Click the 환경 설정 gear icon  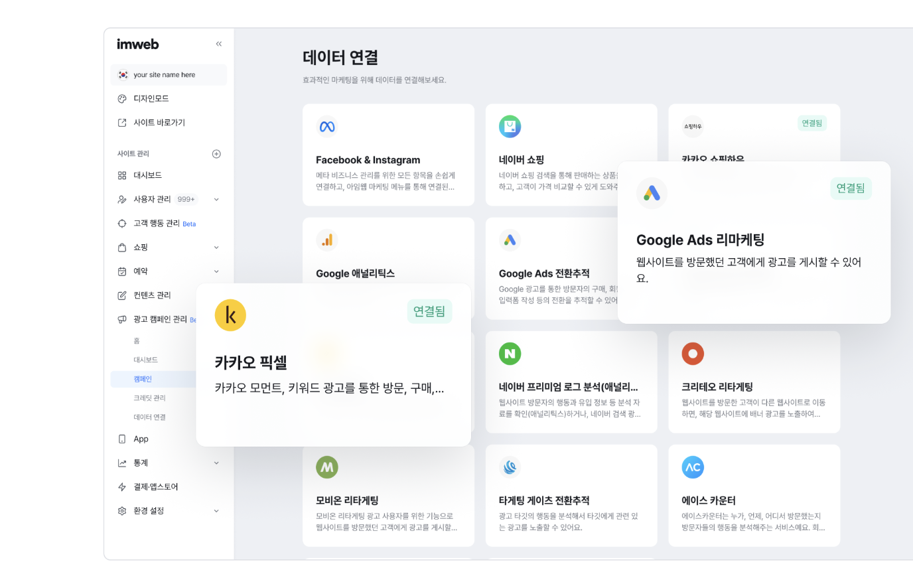122,511
